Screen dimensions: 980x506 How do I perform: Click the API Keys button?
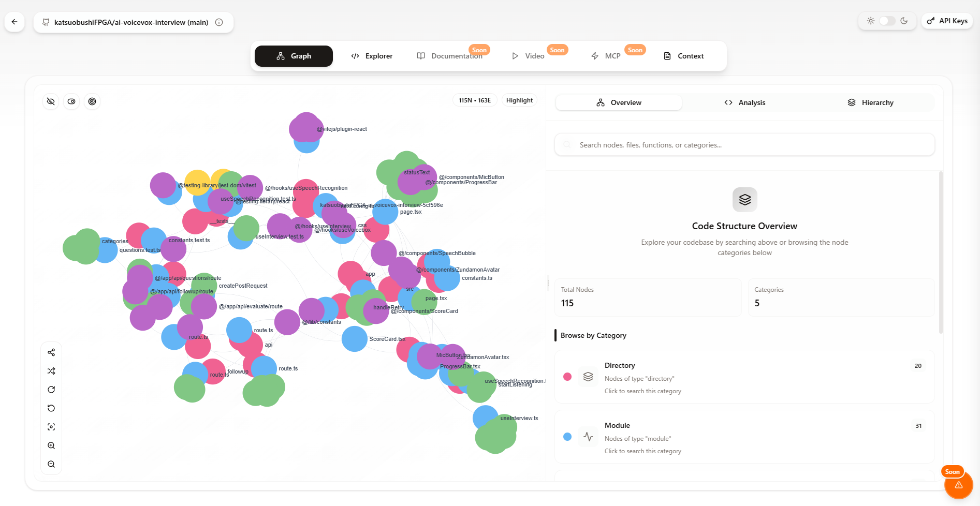pos(947,21)
